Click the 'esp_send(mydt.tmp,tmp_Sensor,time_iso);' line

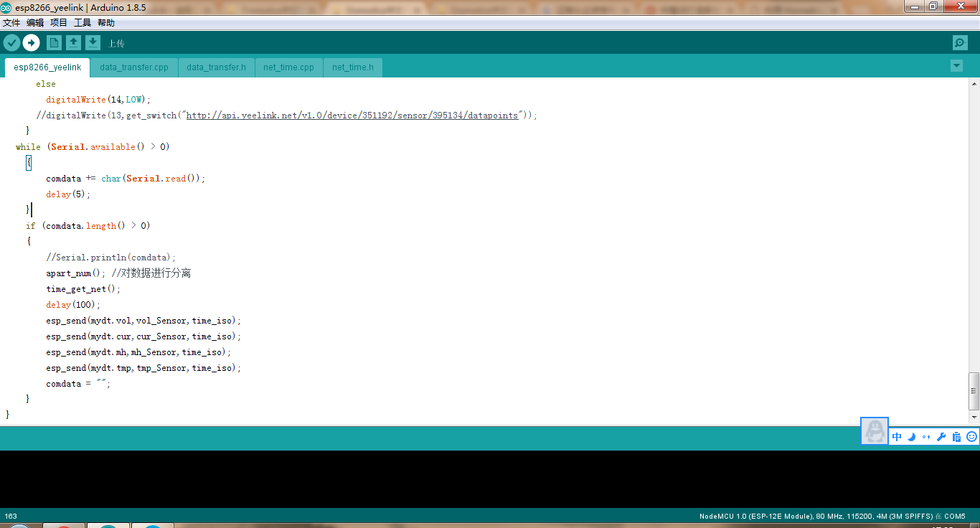coord(143,368)
